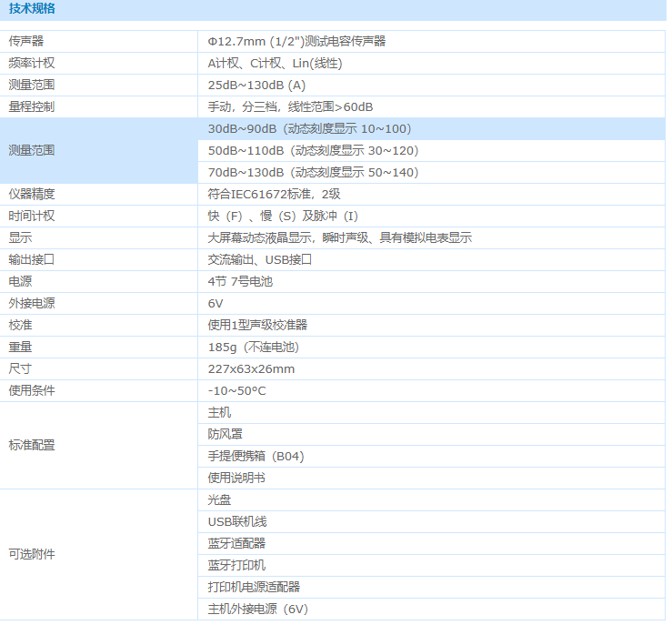Image resolution: width=672 pixels, height=625 pixels.
Task: Select the 标准配置 row label
Action: point(32,445)
